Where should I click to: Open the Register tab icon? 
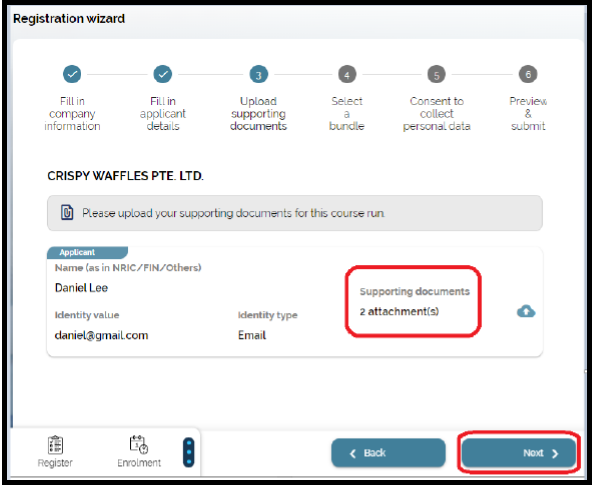(55, 445)
